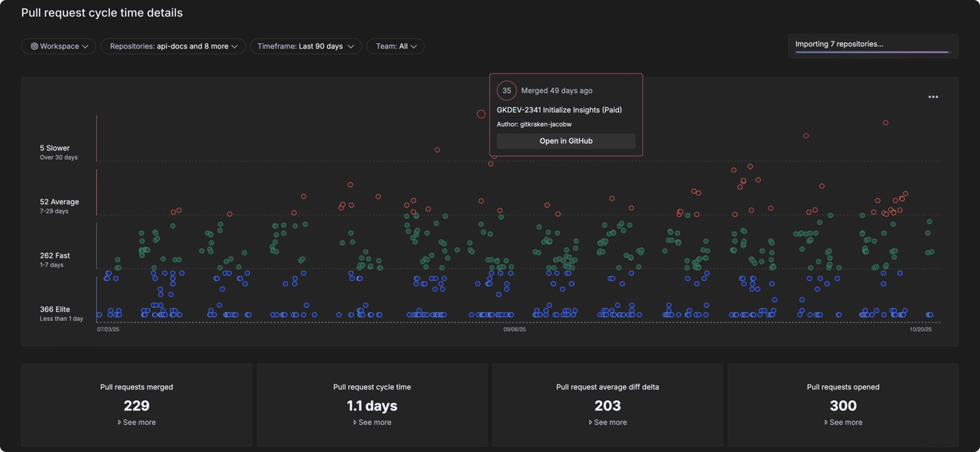Click the PR title GKDEV-2341 Initialize Insights

[x=559, y=110]
